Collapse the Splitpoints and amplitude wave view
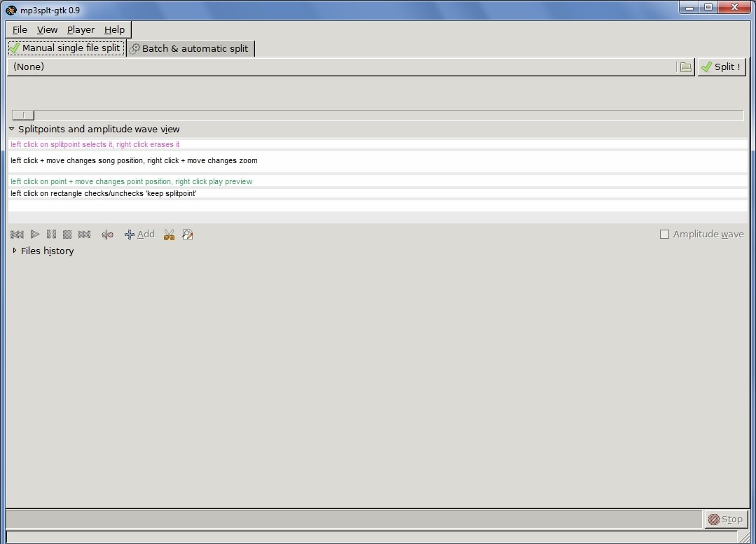This screenshot has height=544, width=756. [11, 129]
